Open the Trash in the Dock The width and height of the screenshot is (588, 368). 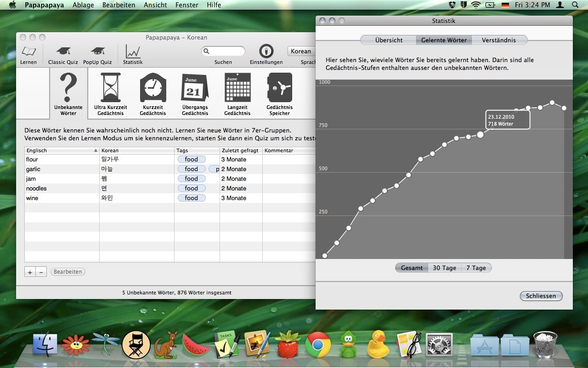pyautogui.click(x=545, y=345)
